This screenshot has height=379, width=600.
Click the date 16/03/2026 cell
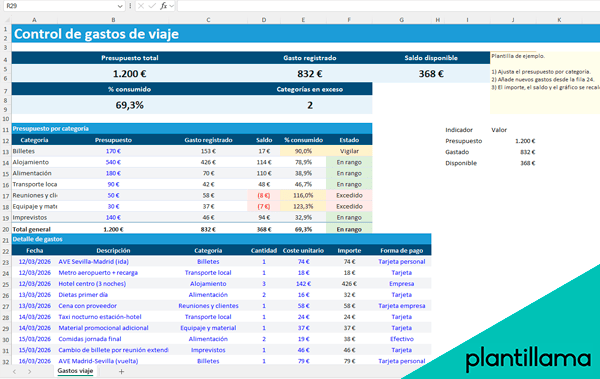(34, 361)
